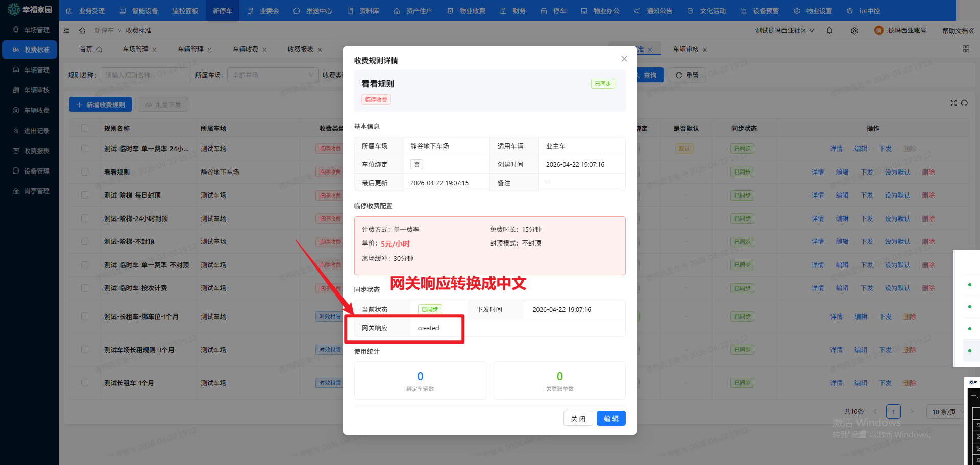Select checkbox for 看看规则 row

pyautogui.click(x=85, y=172)
